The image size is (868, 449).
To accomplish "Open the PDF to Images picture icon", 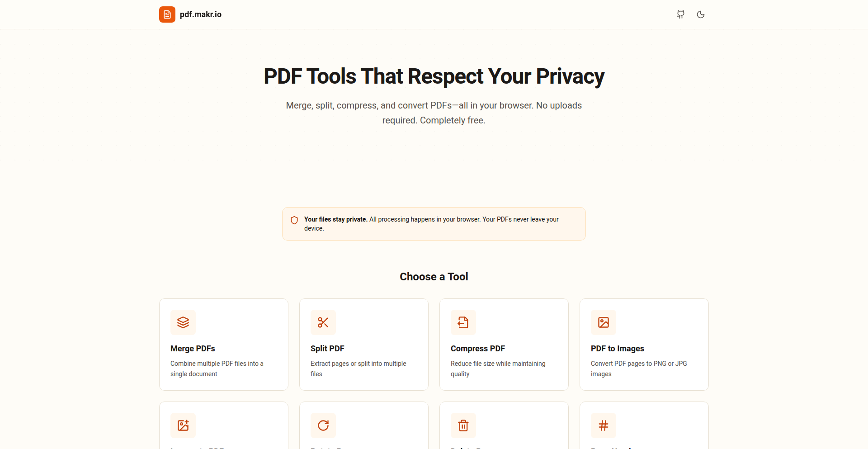I will click(x=604, y=322).
